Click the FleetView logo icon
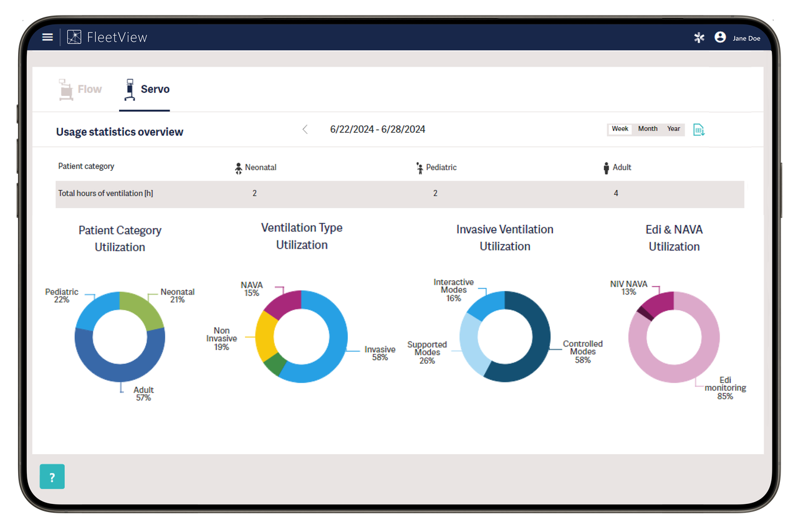The height and width of the screenshot is (532, 798). [x=74, y=37]
